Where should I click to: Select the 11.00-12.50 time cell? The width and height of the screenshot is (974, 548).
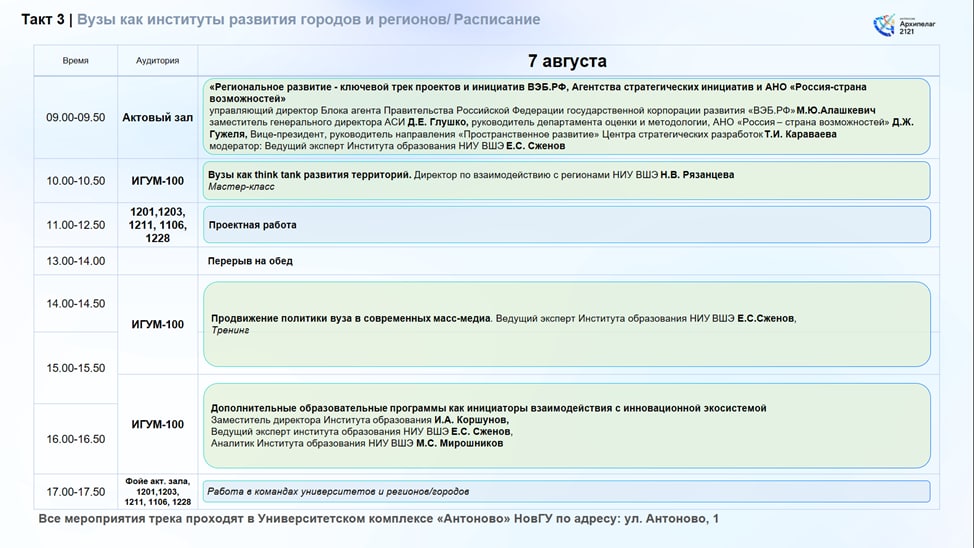coord(75,225)
